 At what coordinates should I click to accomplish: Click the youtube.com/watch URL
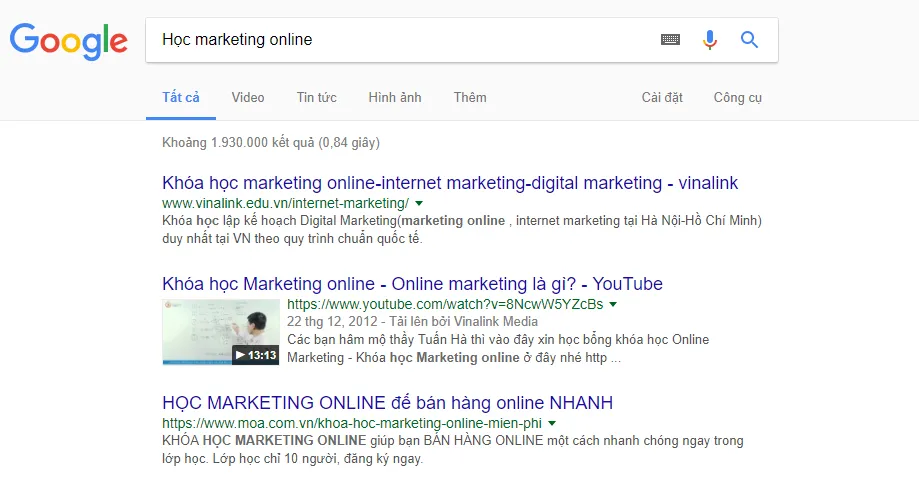(x=445, y=305)
